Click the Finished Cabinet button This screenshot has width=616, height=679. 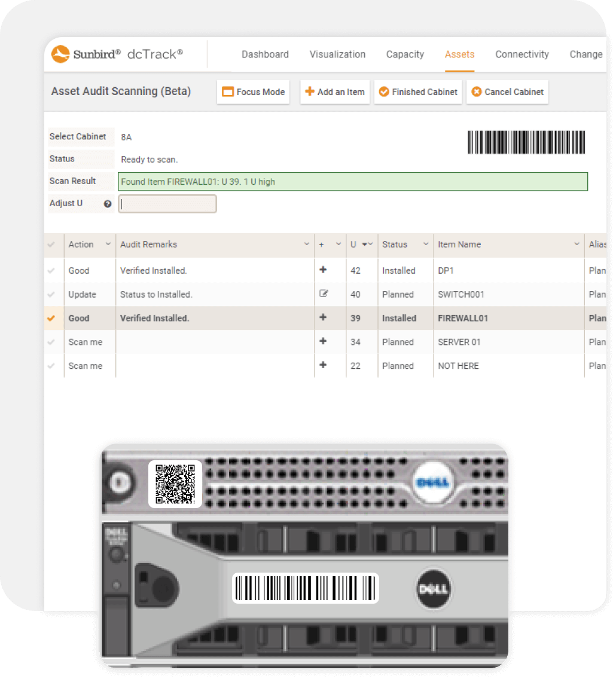(418, 92)
